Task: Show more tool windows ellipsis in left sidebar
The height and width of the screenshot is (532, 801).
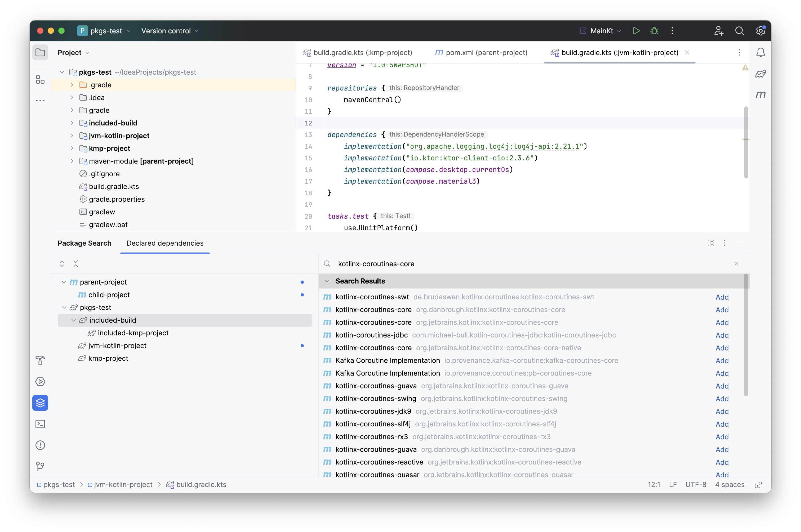Action: coord(40,100)
